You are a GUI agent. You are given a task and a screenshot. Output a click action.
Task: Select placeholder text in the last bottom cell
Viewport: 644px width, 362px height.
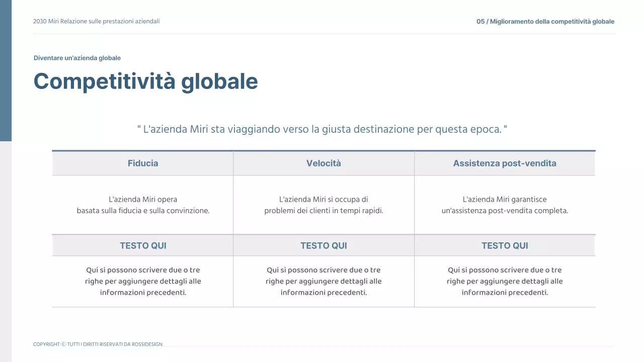coord(505,281)
